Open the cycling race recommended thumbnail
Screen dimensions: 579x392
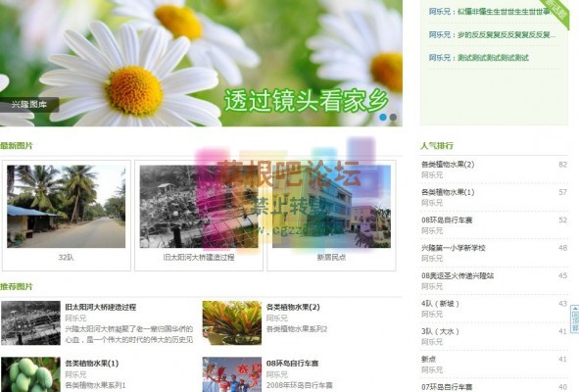(x=232, y=374)
